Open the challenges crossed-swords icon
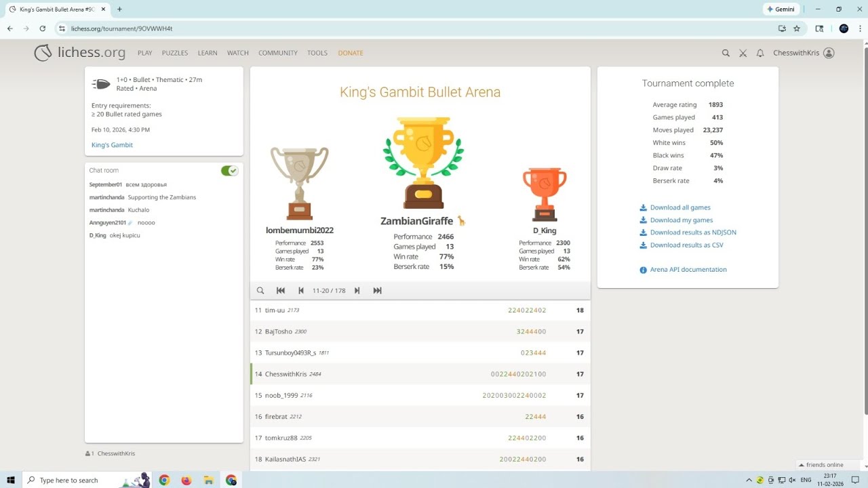The height and width of the screenshot is (488, 868). coord(743,53)
